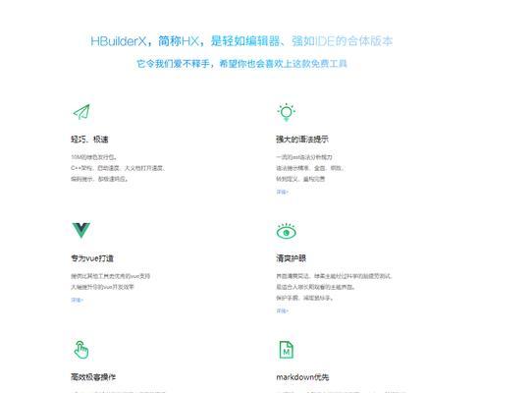The height and width of the screenshot is (393, 532).
Task: Click the Vue logo icon
Action: click(x=81, y=230)
